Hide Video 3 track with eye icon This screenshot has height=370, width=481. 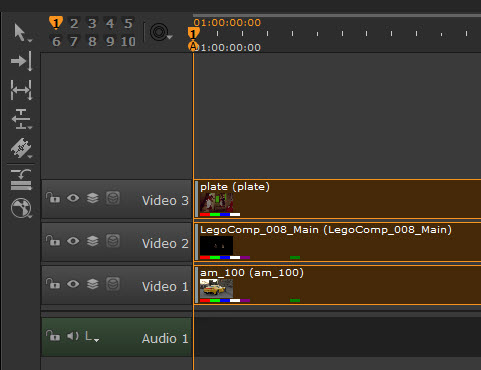point(73,198)
